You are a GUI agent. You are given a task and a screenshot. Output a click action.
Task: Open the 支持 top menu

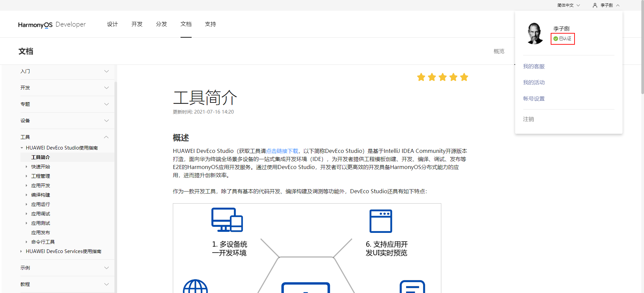click(210, 24)
